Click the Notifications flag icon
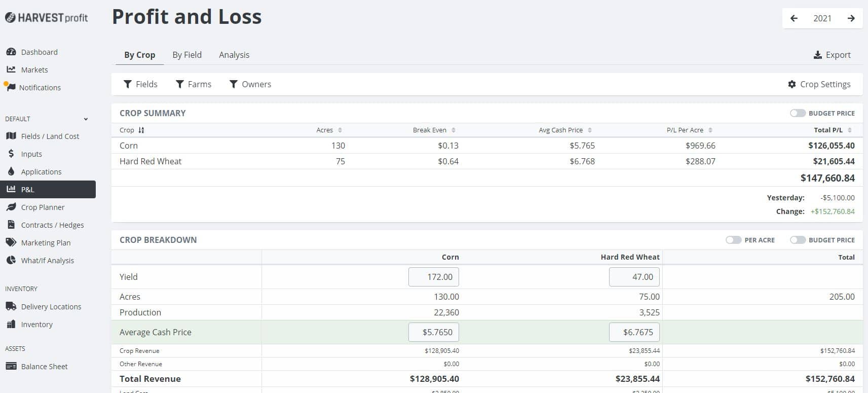The image size is (868, 393). point(10,87)
